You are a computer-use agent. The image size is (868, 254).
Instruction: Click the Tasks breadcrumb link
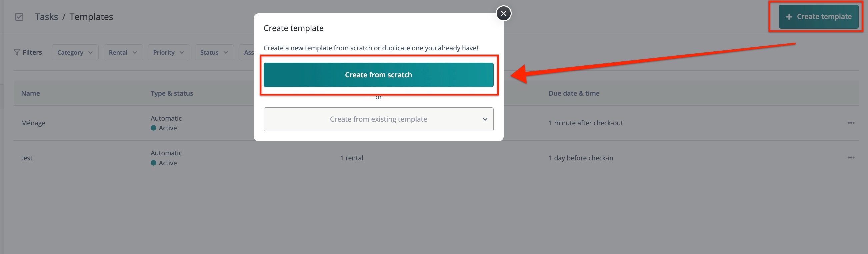pyautogui.click(x=47, y=17)
